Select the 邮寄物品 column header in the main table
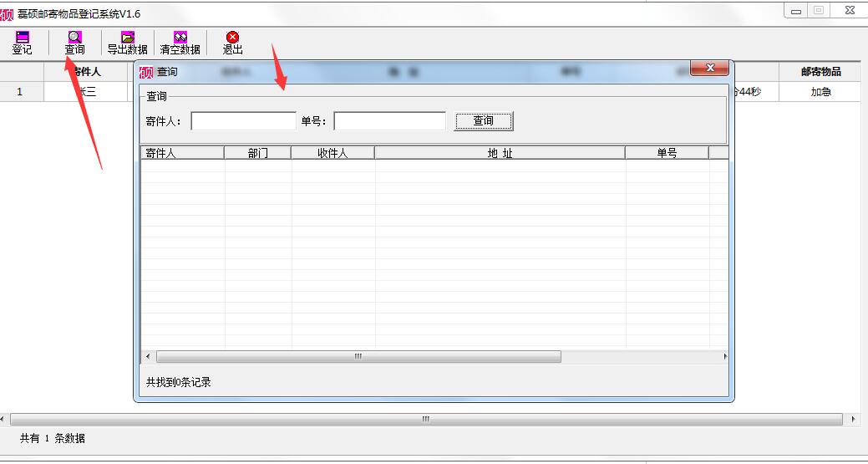This screenshot has width=868, height=464. click(821, 72)
